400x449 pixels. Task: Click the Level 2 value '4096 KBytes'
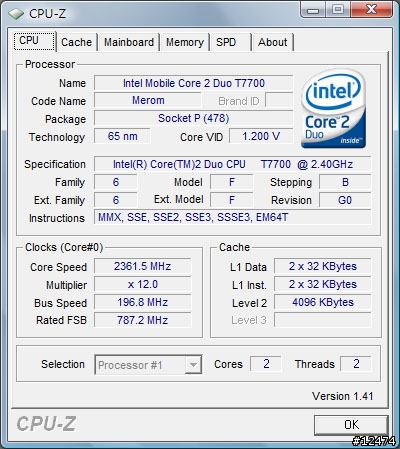point(323,302)
